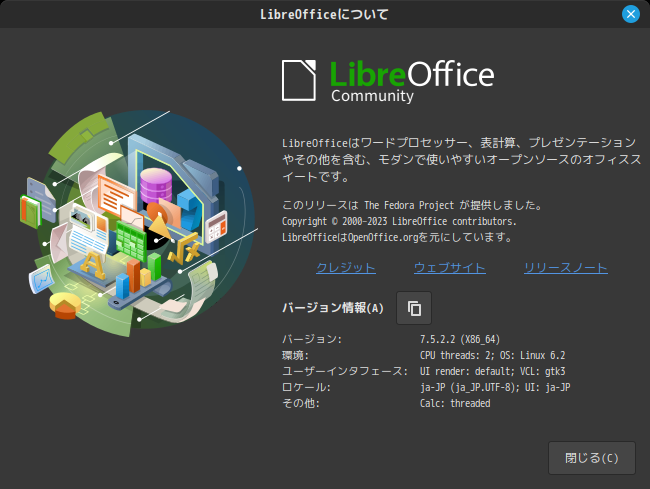The image size is (650, 489).
Task: Click the 環境: label
Action: pyautogui.click(x=295, y=356)
